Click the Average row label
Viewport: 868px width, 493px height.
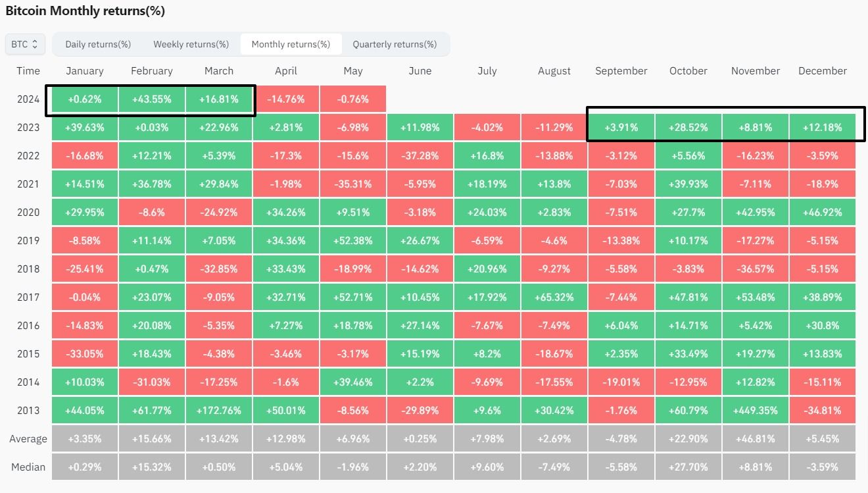[x=28, y=439]
